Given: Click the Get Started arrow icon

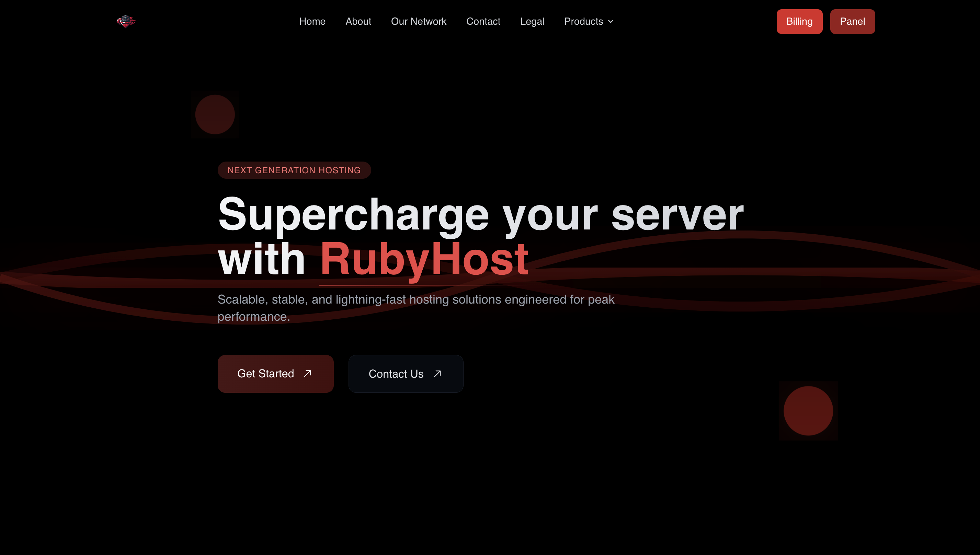Looking at the screenshot, I should (x=308, y=373).
